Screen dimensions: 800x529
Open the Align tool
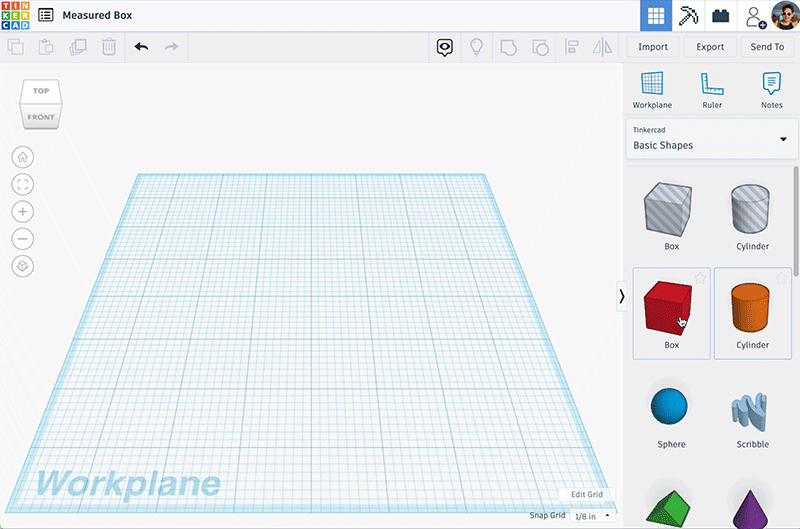(x=571, y=47)
